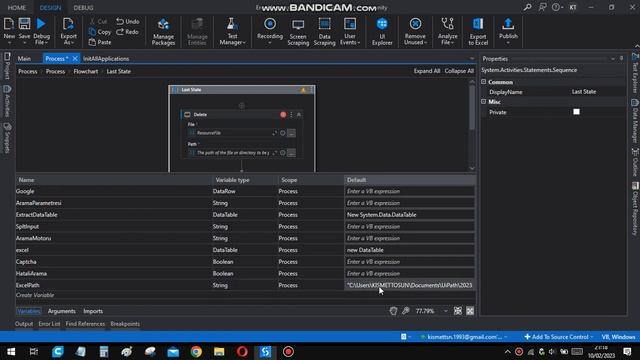The height and width of the screenshot is (360, 640).
Task: Toggle the Private checkbox
Action: [576, 112]
